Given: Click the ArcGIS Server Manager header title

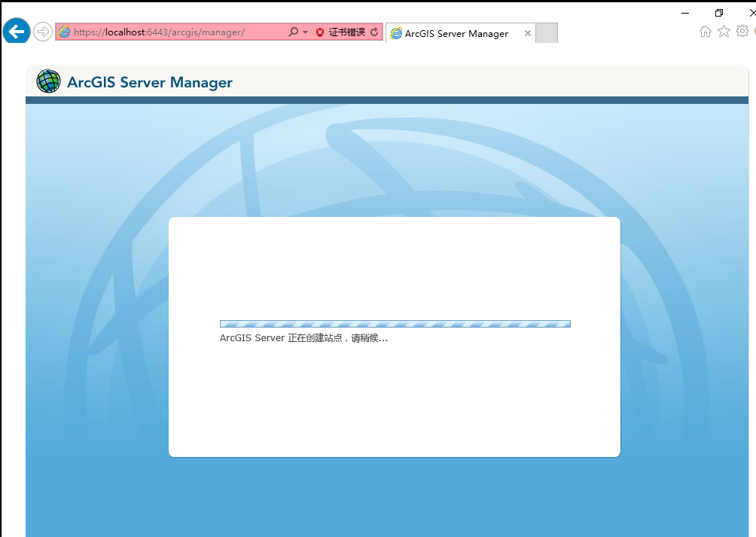Looking at the screenshot, I should point(150,82).
